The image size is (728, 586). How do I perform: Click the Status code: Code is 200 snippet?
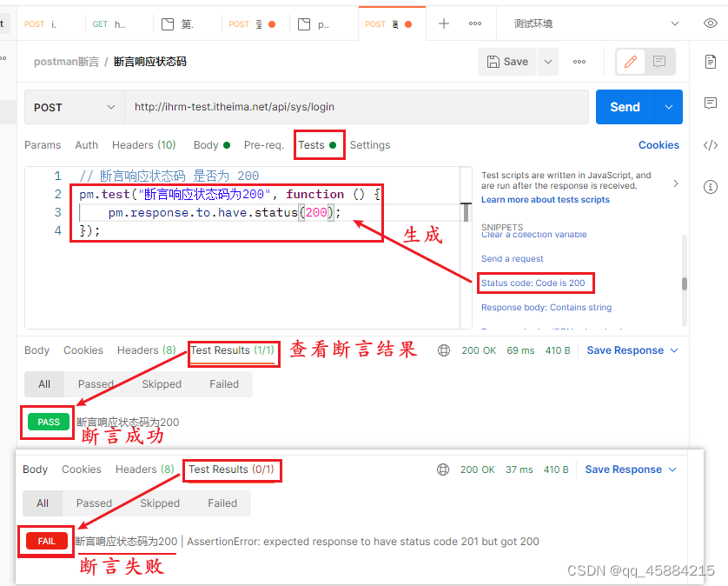point(536,283)
